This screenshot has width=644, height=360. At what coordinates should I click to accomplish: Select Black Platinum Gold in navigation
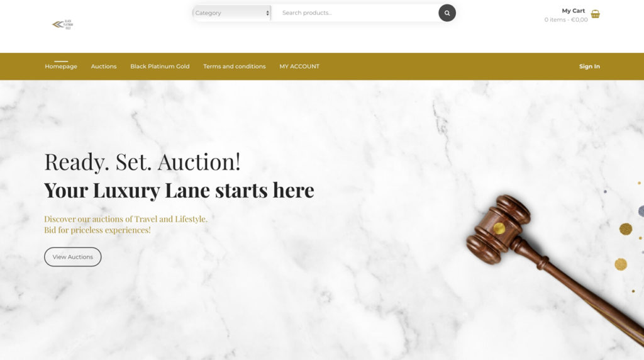click(x=160, y=66)
